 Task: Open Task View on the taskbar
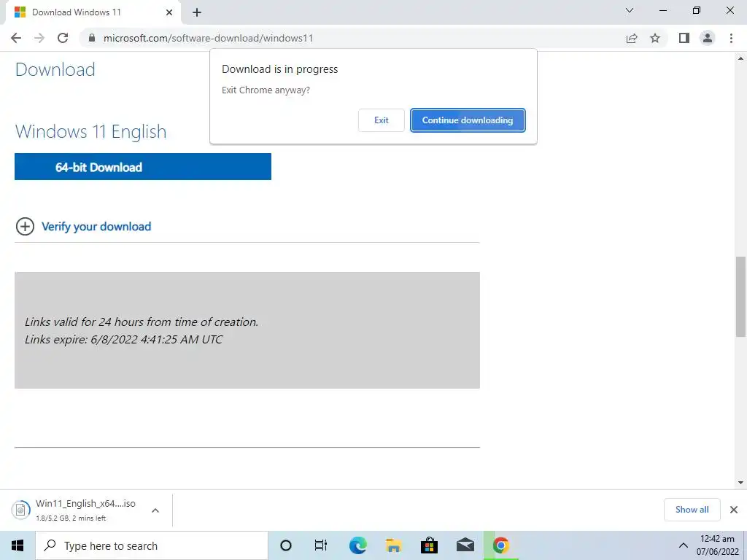point(321,545)
